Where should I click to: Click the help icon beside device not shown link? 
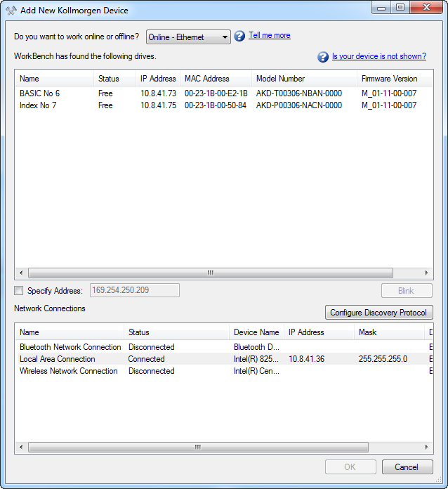coord(323,57)
